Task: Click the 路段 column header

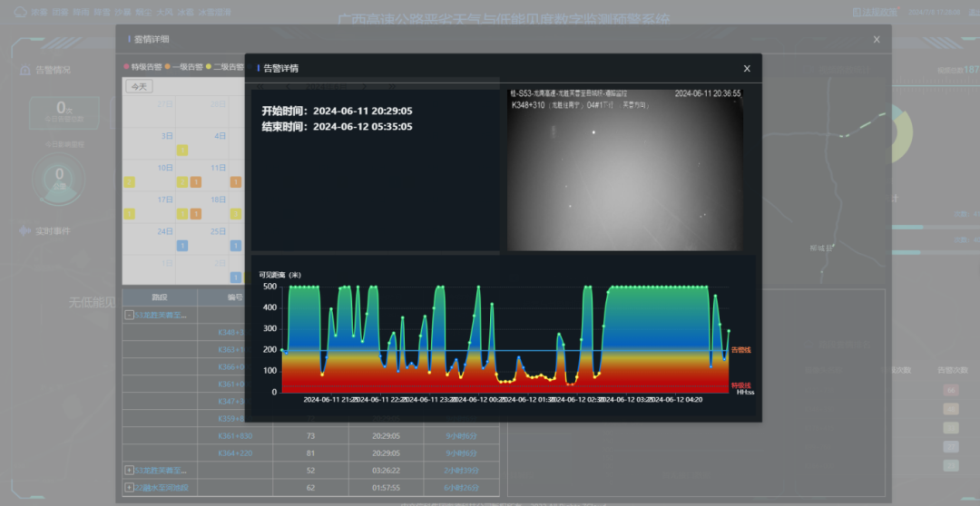Action: (x=160, y=298)
